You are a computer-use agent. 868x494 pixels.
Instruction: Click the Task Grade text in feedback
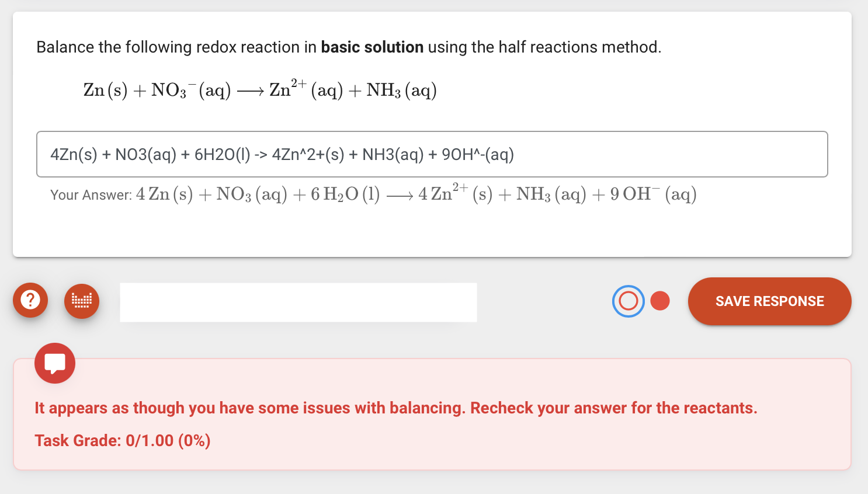click(121, 440)
